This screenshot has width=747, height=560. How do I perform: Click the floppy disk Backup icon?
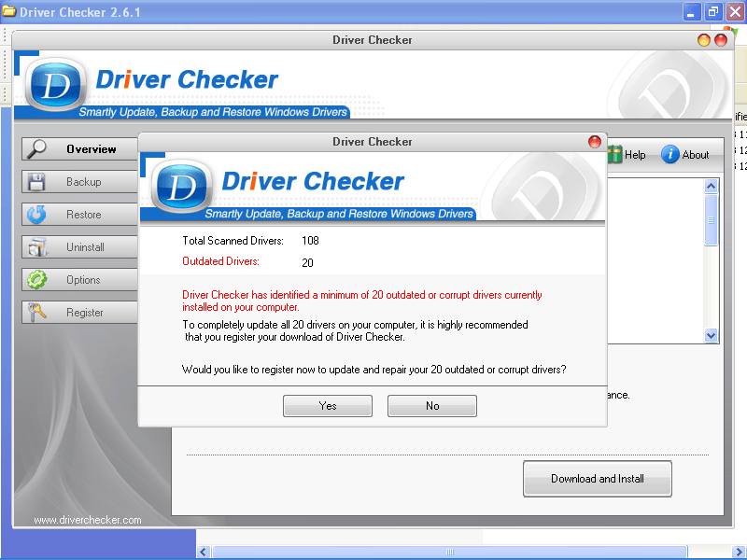[36, 182]
